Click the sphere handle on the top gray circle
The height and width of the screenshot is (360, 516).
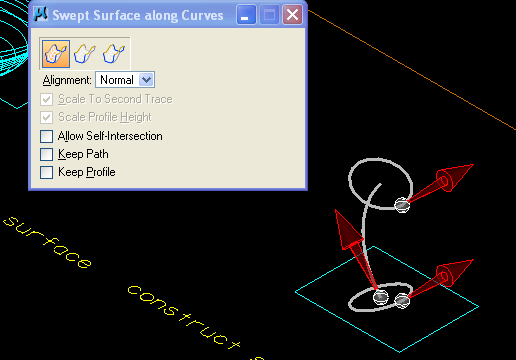click(402, 205)
